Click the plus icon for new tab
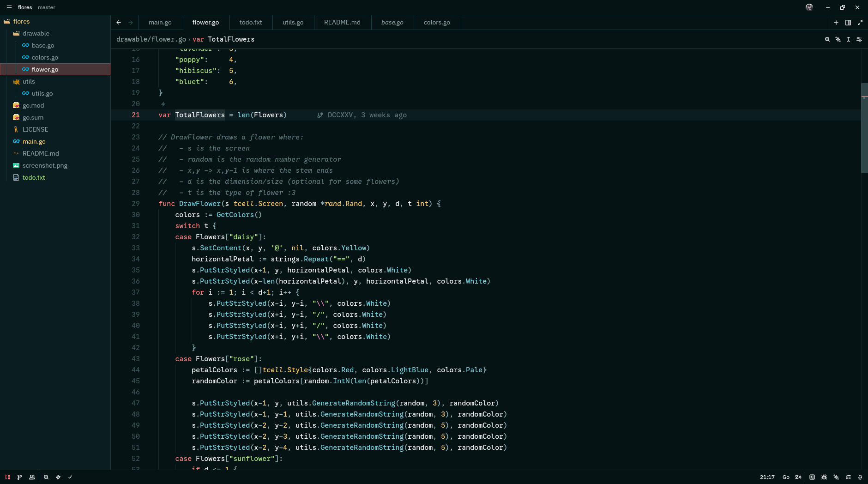The height and width of the screenshot is (484, 868). 836,23
